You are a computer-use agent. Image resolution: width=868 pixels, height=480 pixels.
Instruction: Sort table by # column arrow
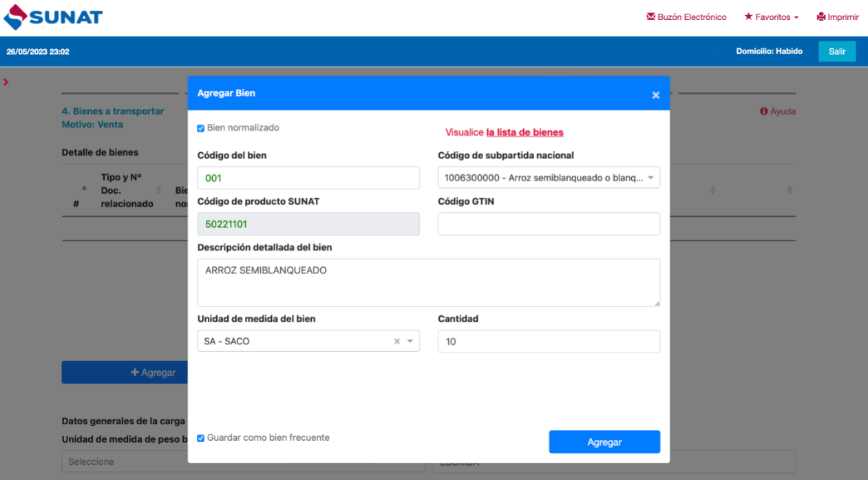(x=84, y=188)
